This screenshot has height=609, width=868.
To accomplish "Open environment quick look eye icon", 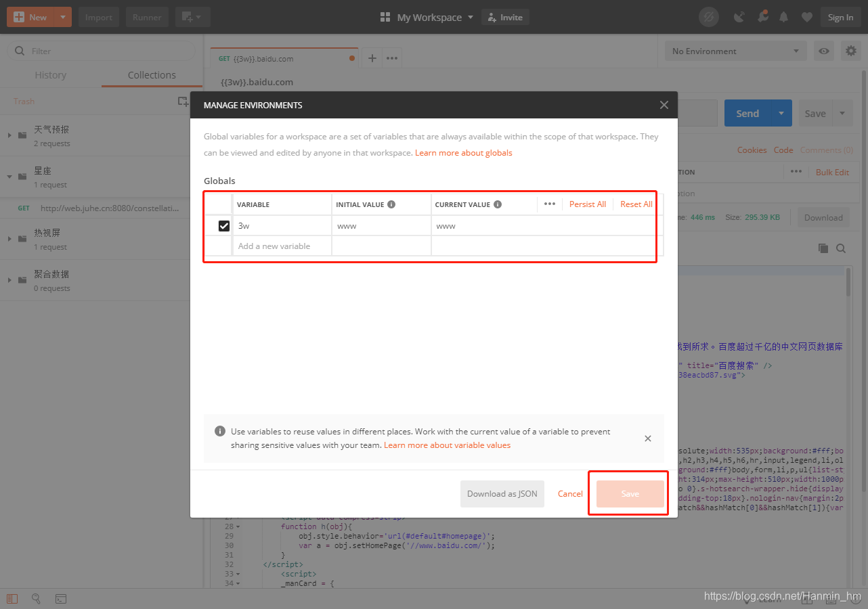I will pyautogui.click(x=824, y=51).
